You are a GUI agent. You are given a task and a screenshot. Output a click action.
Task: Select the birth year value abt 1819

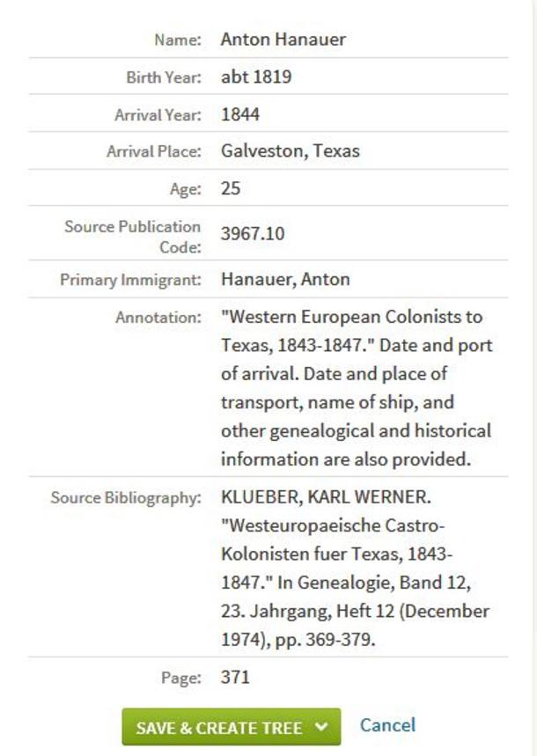click(256, 77)
